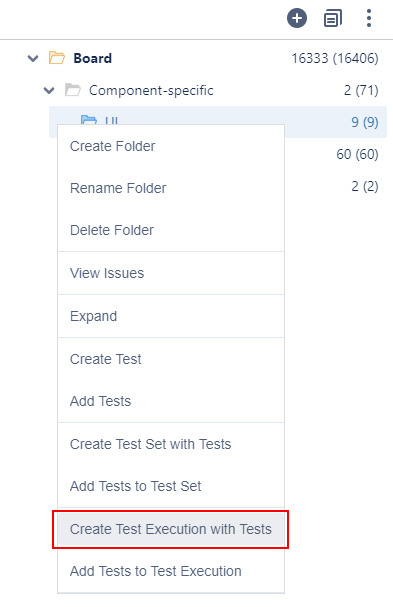Click the plus add icon at top
Image resolution: width=393 pixels, height=607 pixels.
297,18
